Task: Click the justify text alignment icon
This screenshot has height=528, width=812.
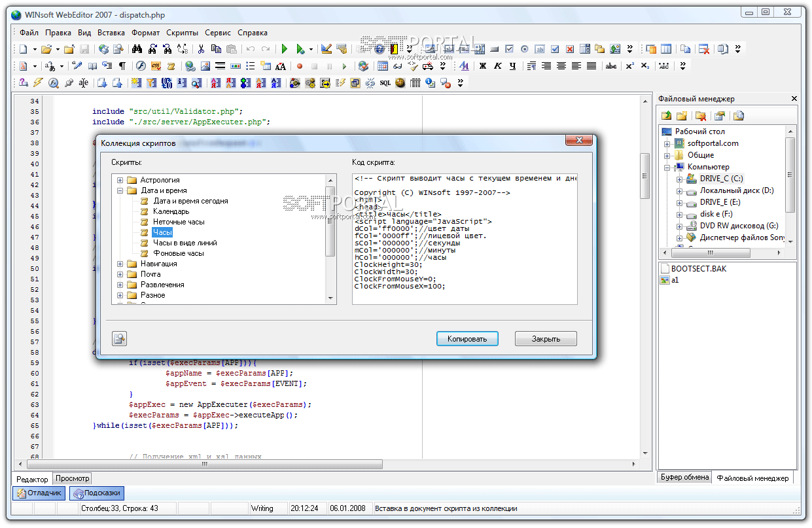Action: (591, 66)
